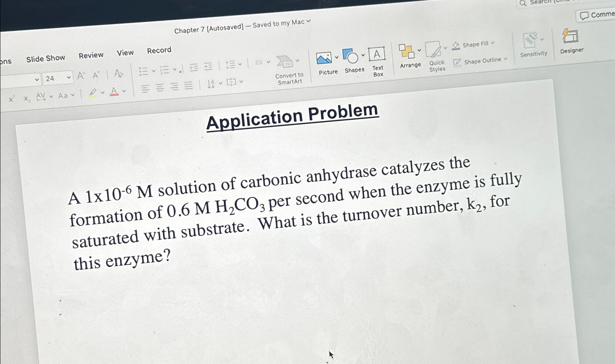Open the document title save-location menu

coord(308,21)
